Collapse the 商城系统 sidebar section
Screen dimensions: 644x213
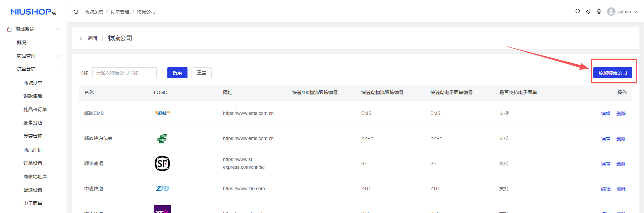coord(58,29)
